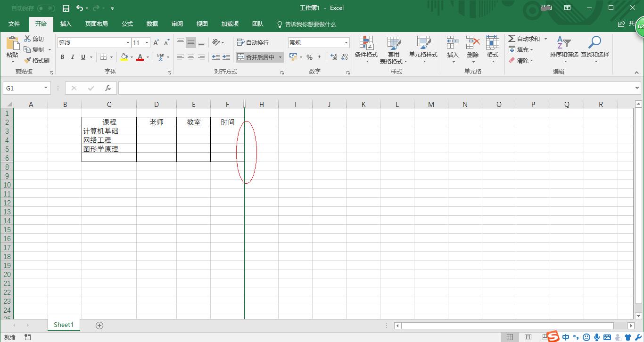Open the font name dropdown

pyautogui.click(x=127, y=42)
